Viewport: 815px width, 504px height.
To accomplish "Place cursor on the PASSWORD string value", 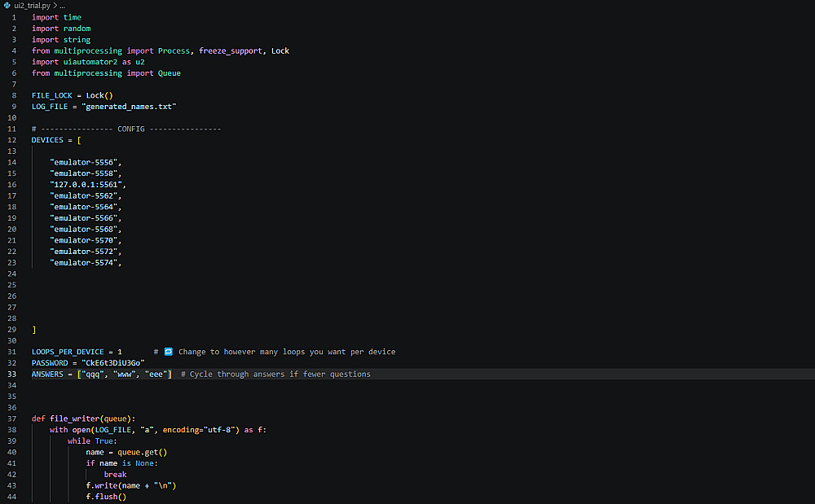I will [x=112, y=363].
